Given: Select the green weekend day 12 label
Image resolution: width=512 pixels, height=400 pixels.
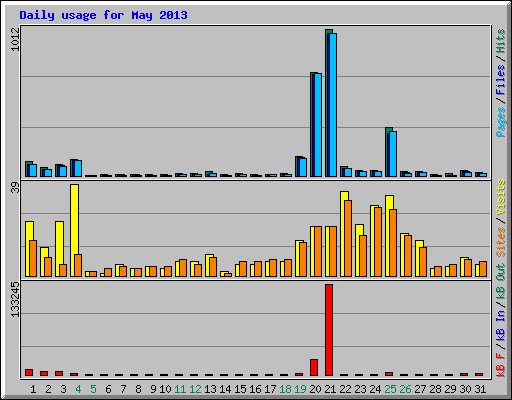Looking at the screenshot, I should (x=195, y=389).
